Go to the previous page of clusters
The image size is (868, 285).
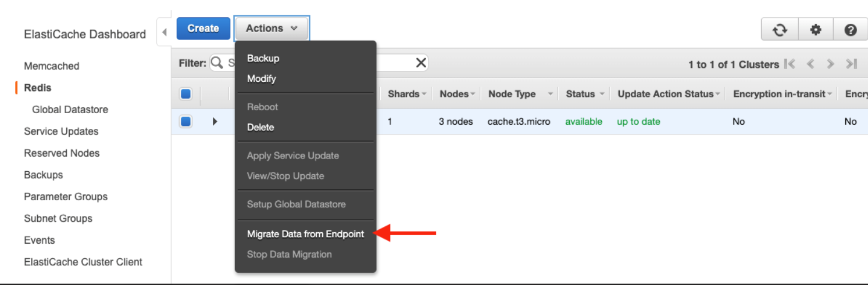click(810, 64)
